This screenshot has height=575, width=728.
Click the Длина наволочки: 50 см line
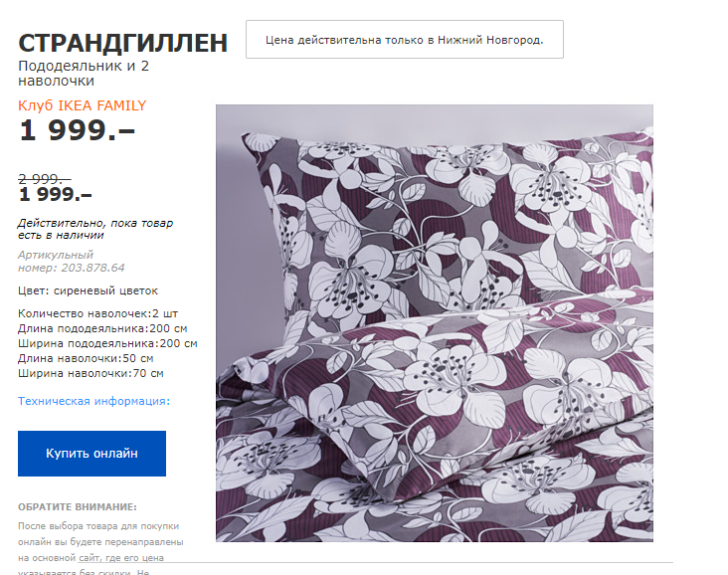86,358
